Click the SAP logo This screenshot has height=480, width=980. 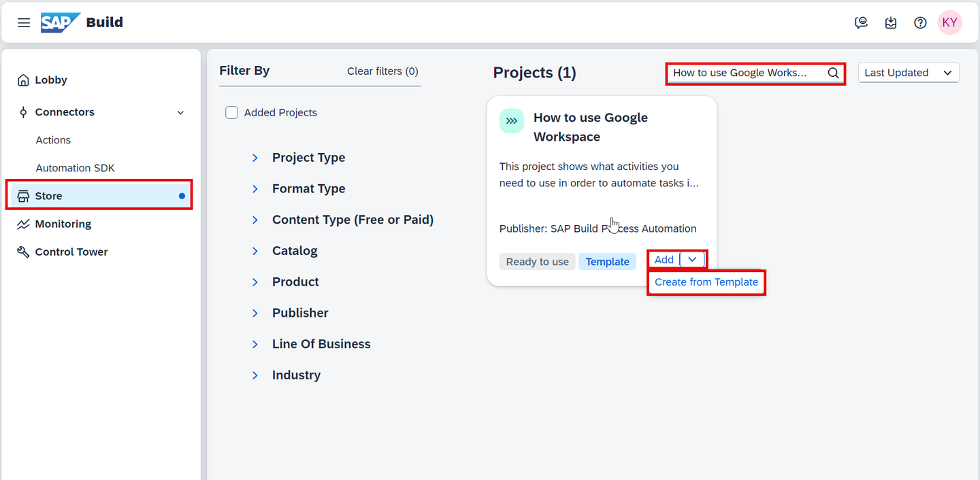tap(61, 22)
